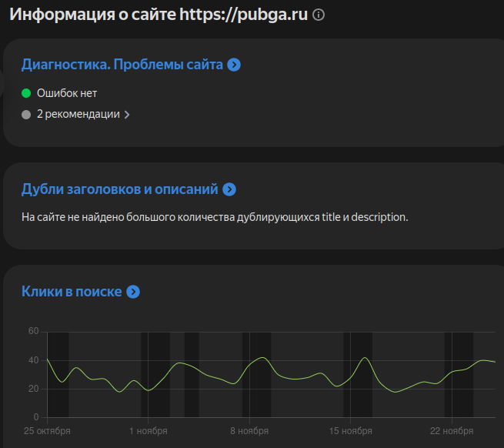Open the Клики в поиске link

pyautogui.click(x=72, y=292)
